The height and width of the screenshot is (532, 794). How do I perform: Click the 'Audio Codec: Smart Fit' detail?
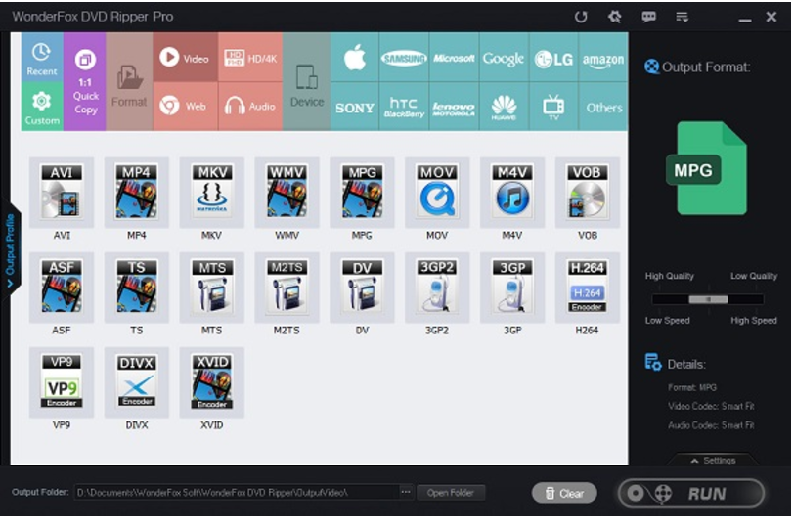click(x=711, y=425)
